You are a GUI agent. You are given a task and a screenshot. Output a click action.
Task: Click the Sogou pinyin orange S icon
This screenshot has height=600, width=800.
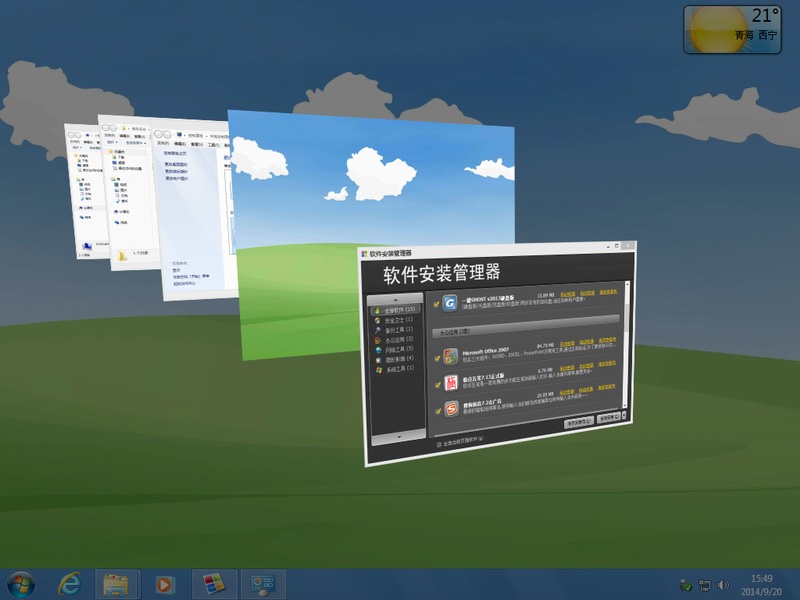click(452, 409)
